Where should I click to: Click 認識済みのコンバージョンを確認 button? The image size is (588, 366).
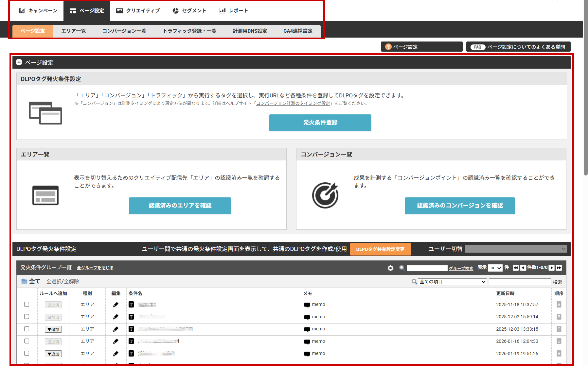(460, 206)
